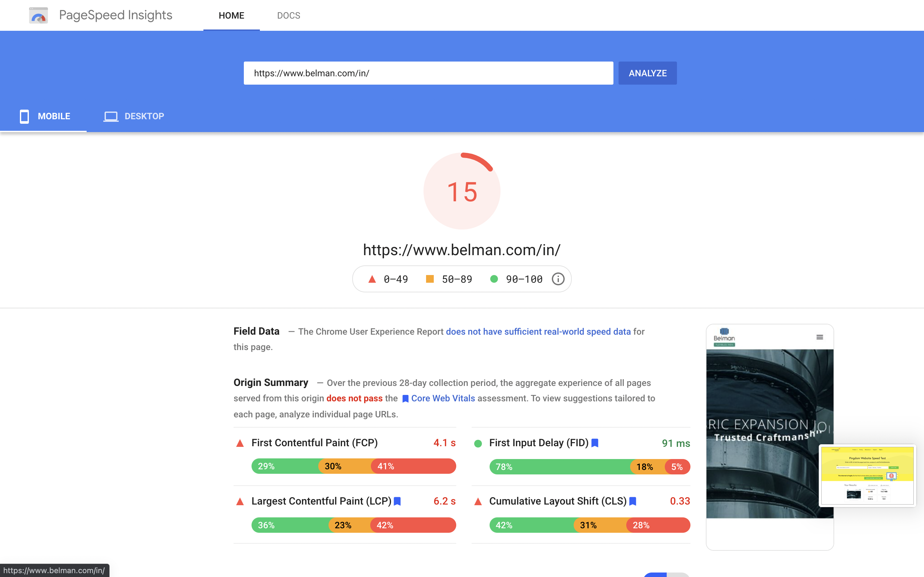Click the PageSpeed Insights logo icon

[38, 15]
